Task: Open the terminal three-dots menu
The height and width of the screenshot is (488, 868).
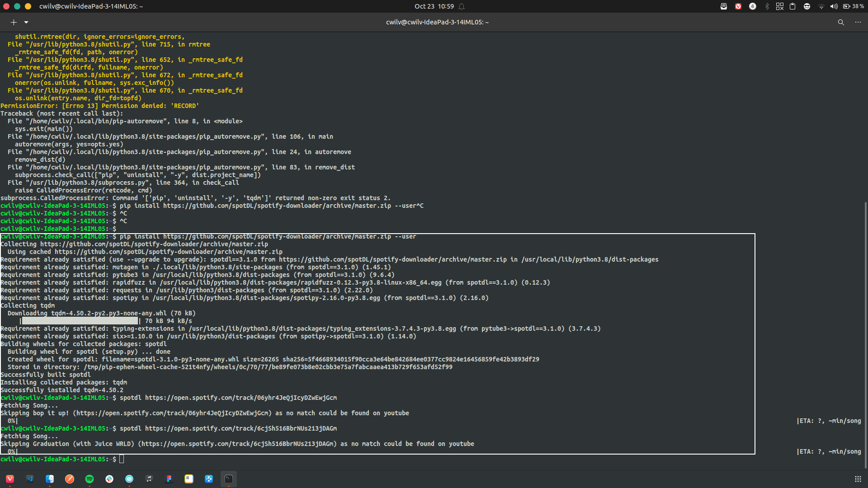Action: [858, 22]
